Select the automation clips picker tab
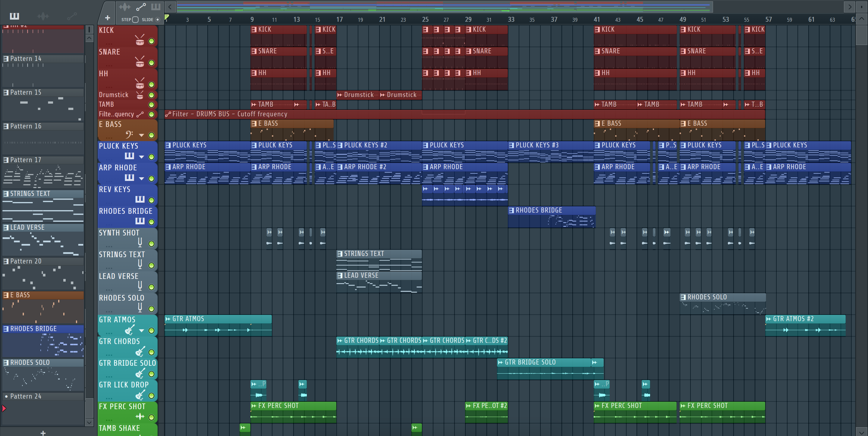The width and height of the screenshot is (868, 436). coord(72,16)
